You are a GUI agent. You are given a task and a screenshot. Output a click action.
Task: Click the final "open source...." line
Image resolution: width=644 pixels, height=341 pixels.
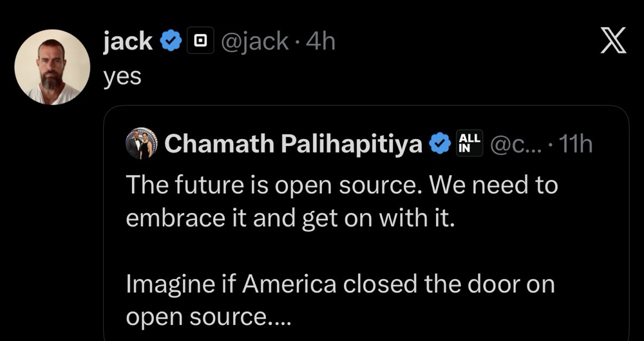point(208,317)
